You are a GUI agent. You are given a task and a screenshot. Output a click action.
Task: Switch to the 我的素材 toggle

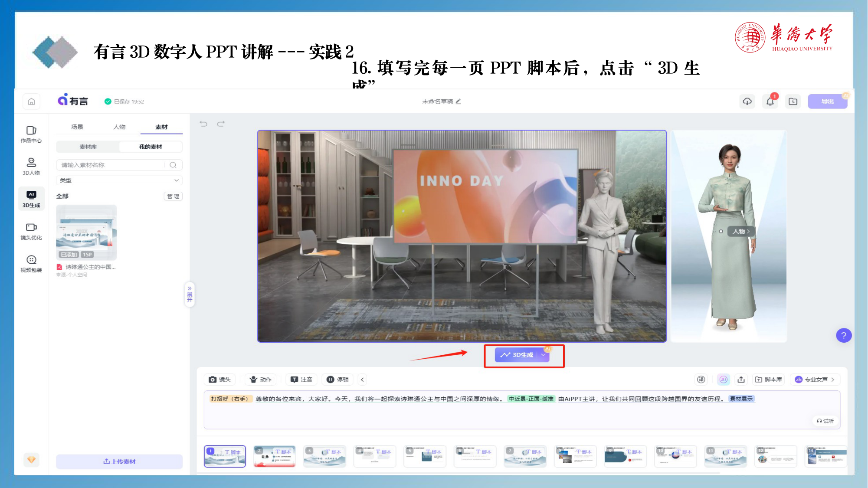(151, 147)
